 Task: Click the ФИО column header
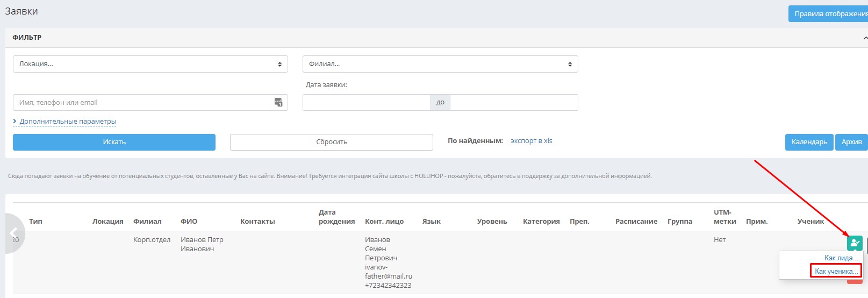pos(189,221)
